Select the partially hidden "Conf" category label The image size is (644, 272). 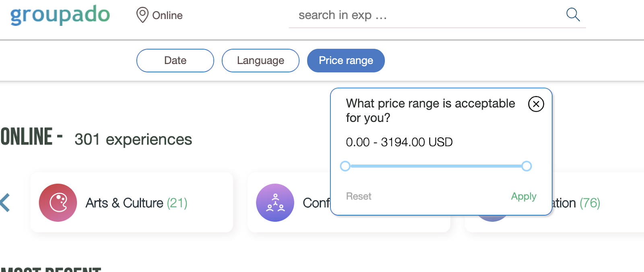316,203
